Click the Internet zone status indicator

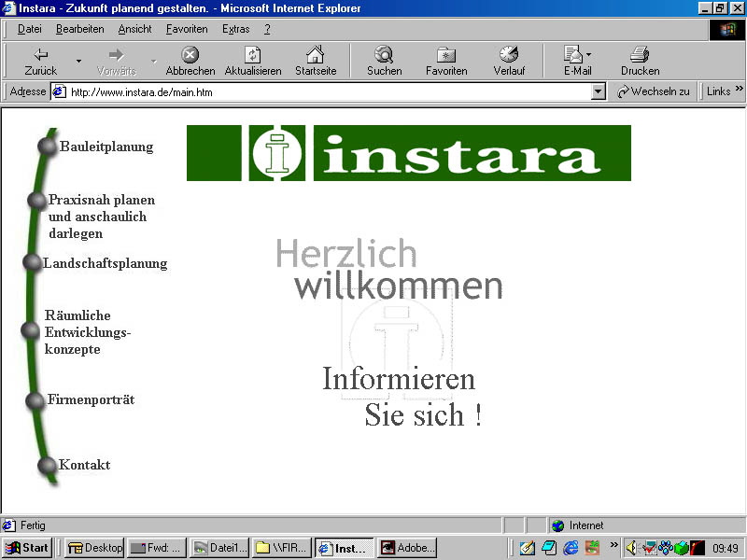point(577,525)
